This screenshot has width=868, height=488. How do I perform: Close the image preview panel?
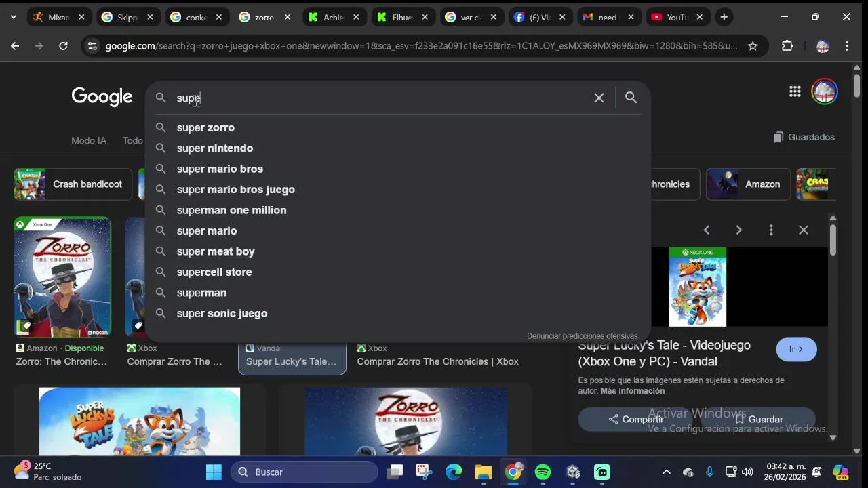[804, 230]
